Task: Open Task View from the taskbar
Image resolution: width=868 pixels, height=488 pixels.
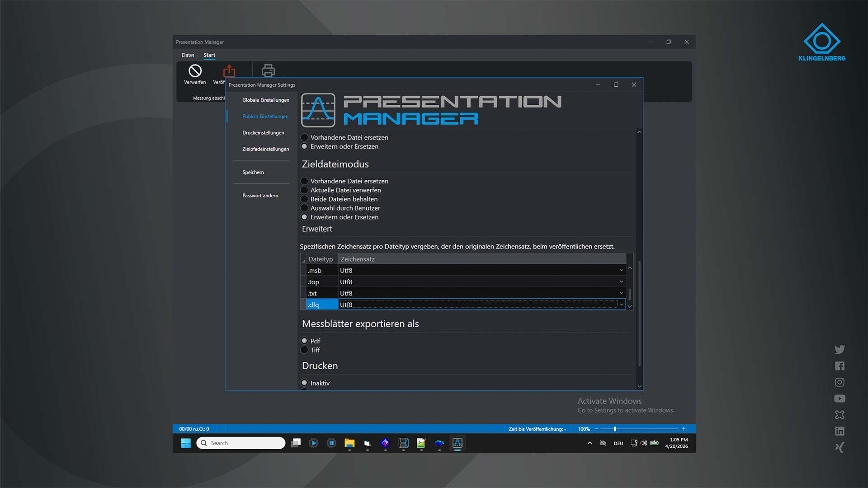Action: [x=296, y=443]
